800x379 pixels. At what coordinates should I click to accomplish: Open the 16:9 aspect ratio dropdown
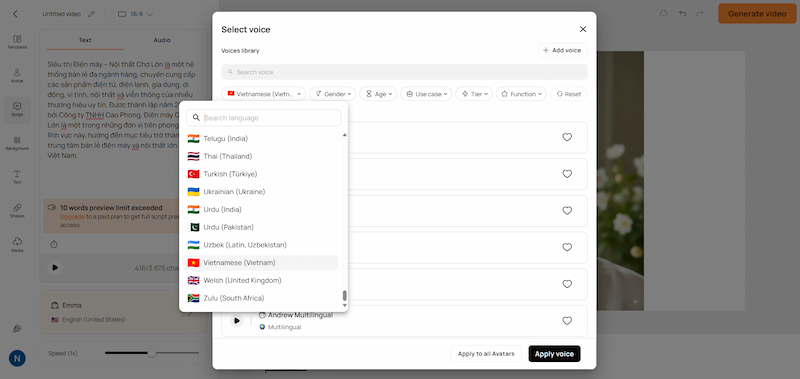[x=135, y=14]
